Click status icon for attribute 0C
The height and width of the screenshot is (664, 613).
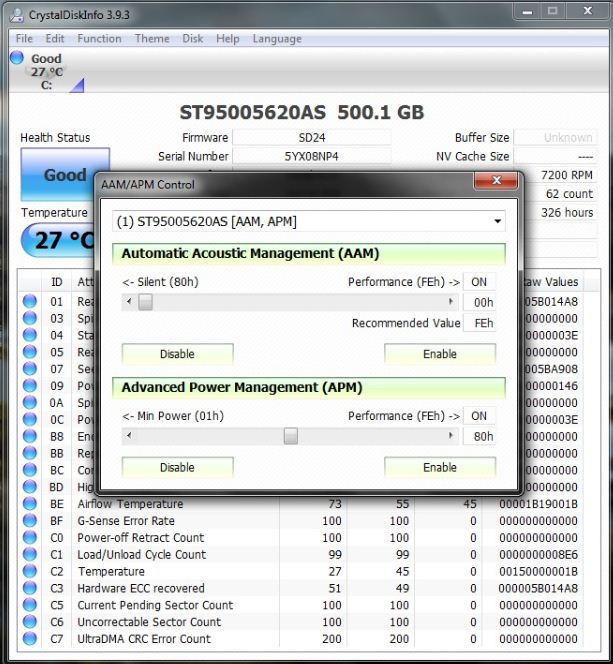click(30, 419)
